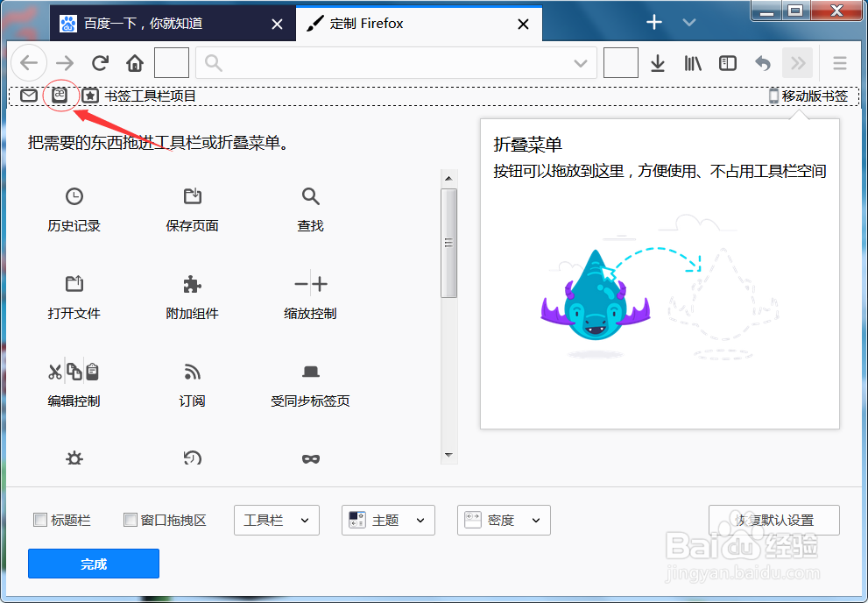Select the 缩放控制 minus-plus icon
The image size is (868, 603).
point(311,284)
